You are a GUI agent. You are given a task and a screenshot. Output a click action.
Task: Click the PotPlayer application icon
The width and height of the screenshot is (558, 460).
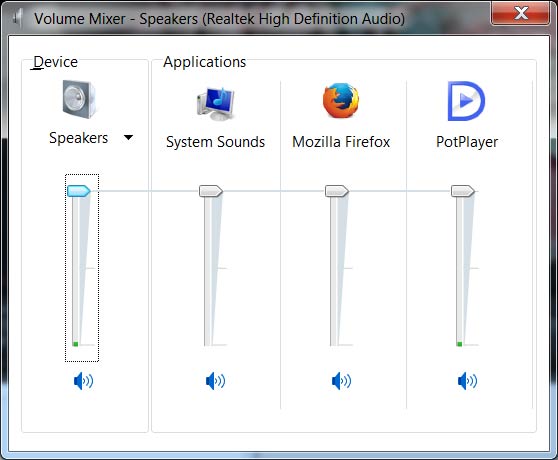[466, 101]
